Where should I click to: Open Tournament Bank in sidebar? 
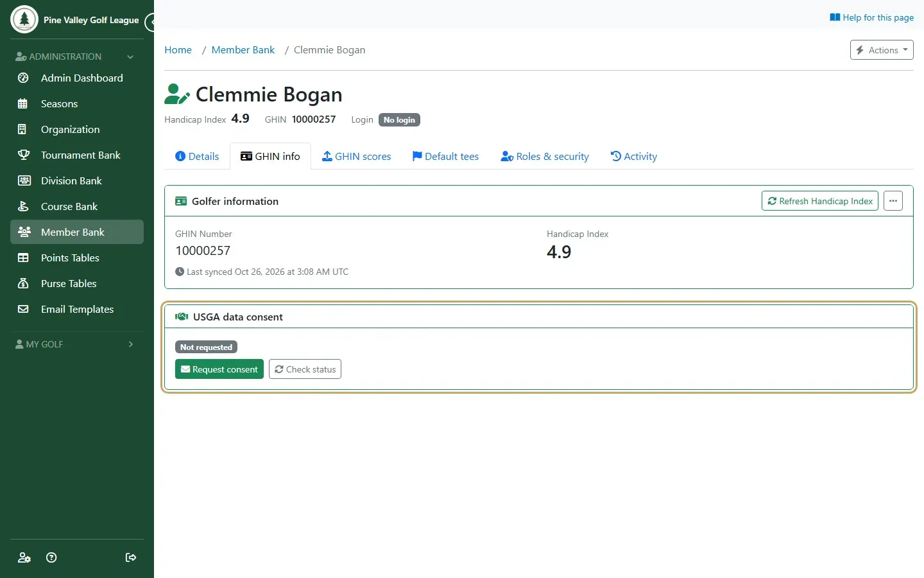pyautogui.click(x=77, y=155)
